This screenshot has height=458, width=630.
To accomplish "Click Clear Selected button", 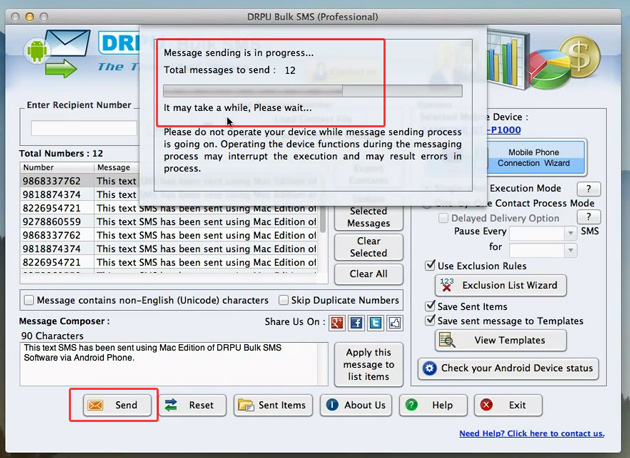I will (368, 247).
